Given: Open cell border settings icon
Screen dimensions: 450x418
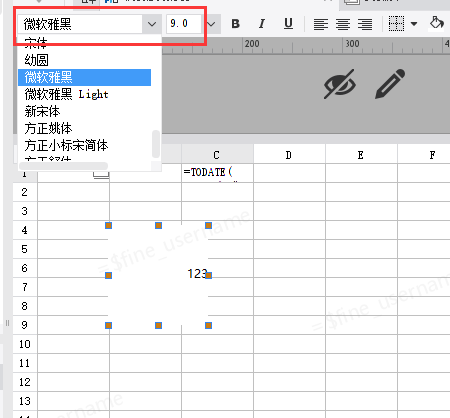Looking at the screenshot, I should point(396,24).
